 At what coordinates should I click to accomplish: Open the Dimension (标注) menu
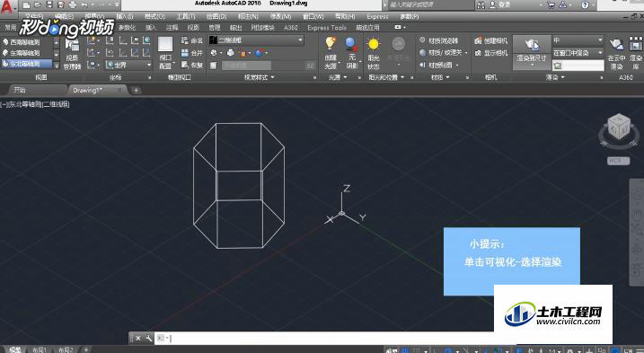point(248,16)
